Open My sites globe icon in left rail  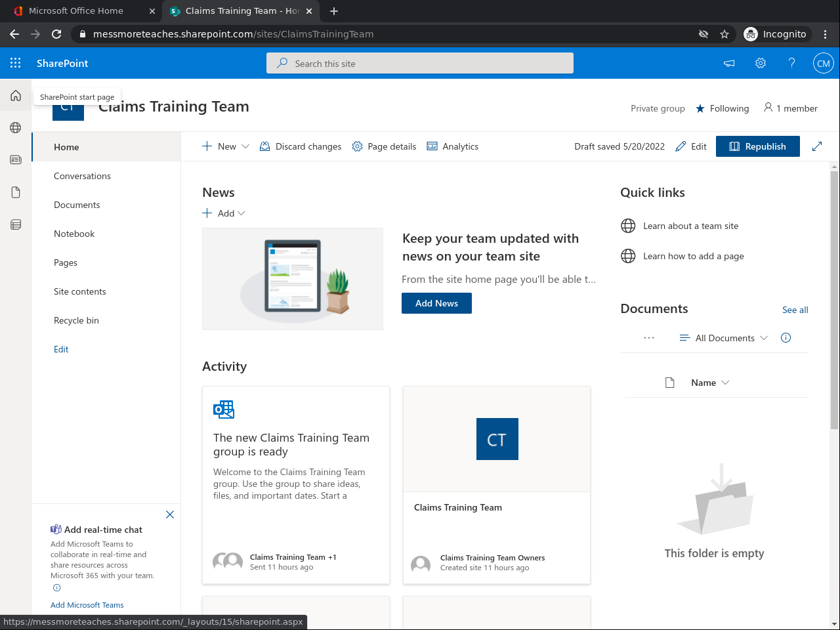[16, 127]
